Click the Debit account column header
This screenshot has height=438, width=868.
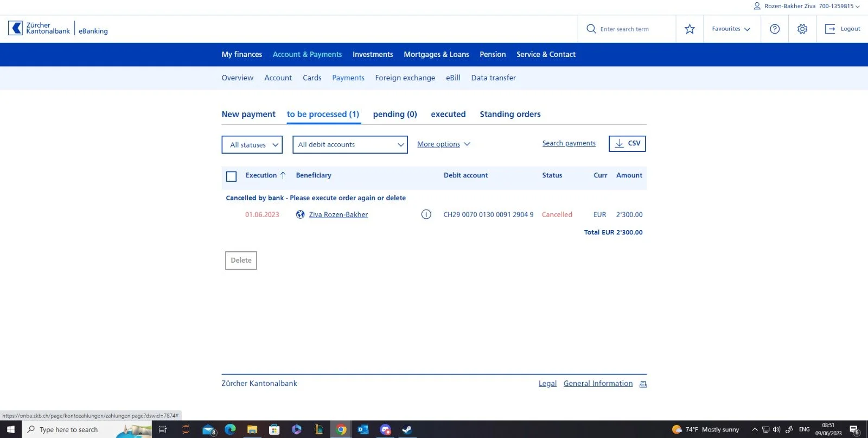click(x=465, y=175)
